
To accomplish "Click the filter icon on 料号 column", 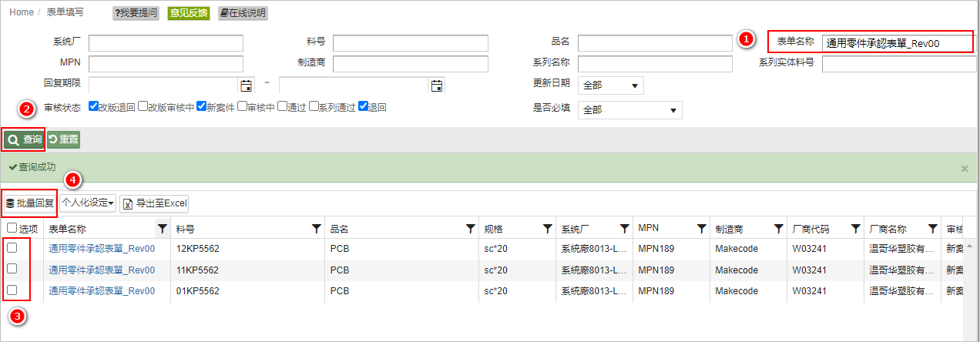I will (316, 229).
